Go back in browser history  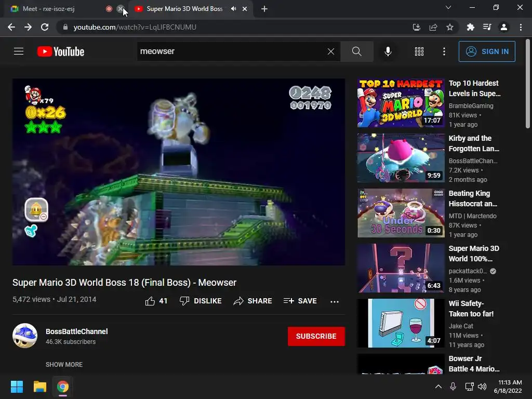(11, 27)
